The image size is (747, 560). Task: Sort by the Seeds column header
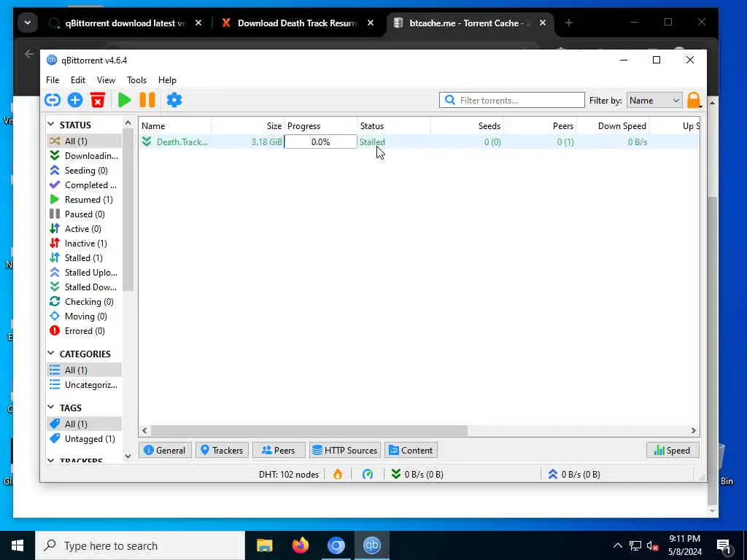[467, 125]
